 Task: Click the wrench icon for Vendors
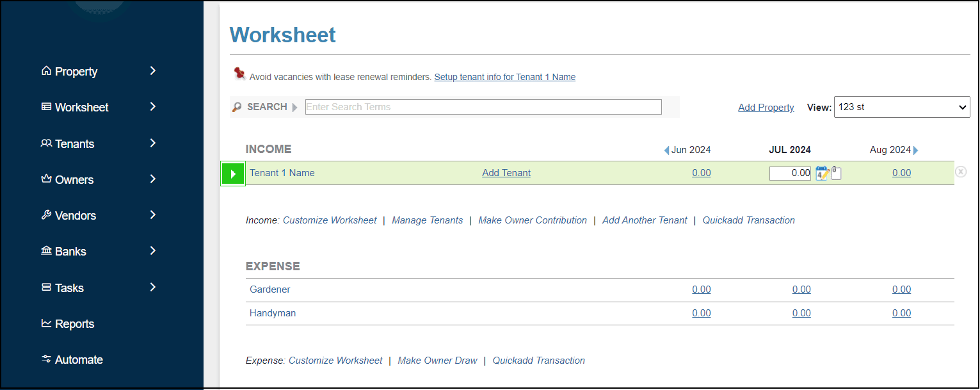tap(46, 215)
